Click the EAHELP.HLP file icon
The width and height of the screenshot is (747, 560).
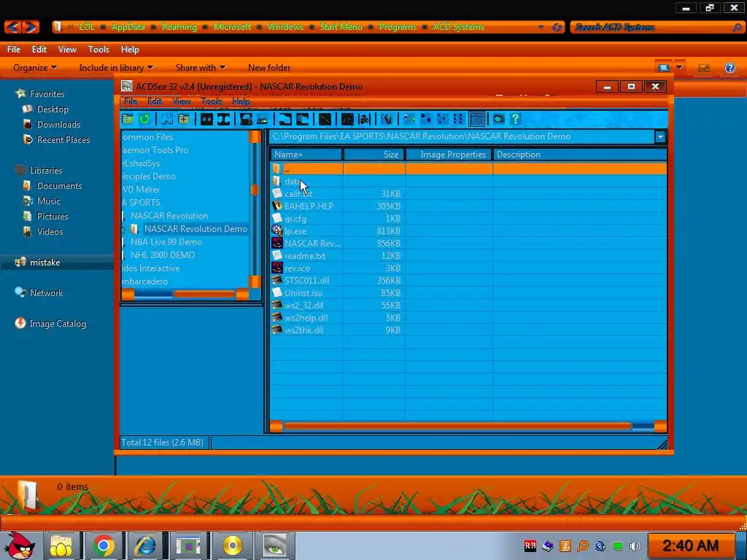point(276,206)
